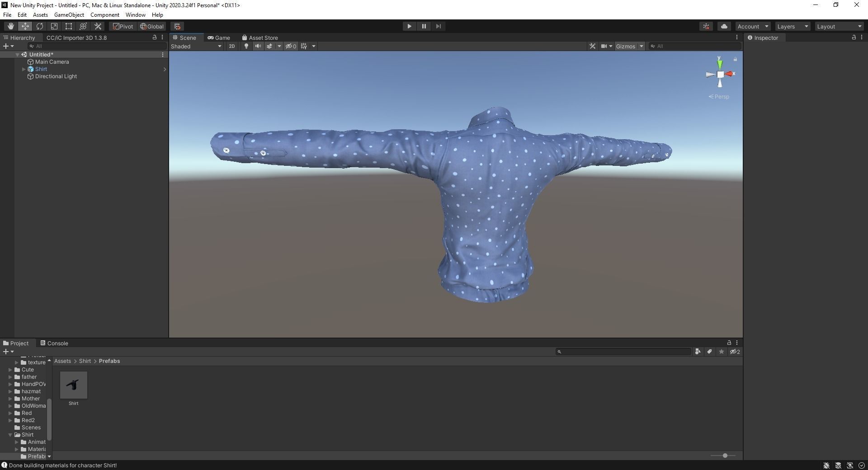Open Untitled scene context menu

pyautogui.click(x=163, y=55)
